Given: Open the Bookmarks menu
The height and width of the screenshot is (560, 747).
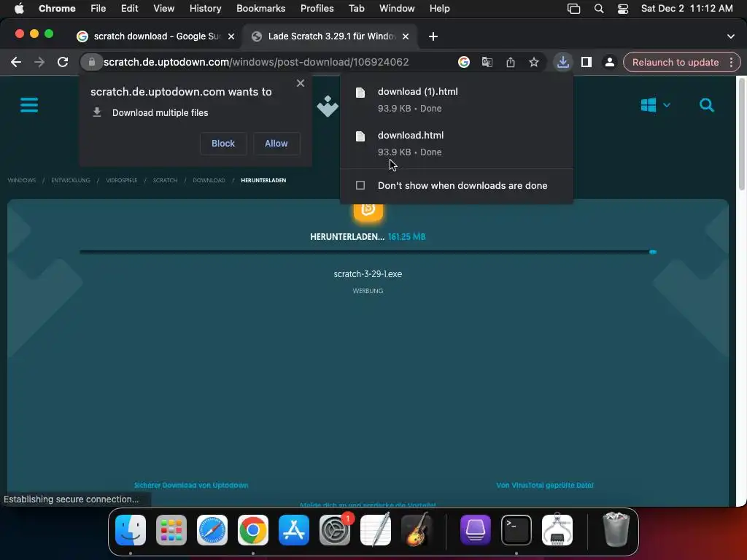Looking at the screenshot, I should [x=260, y=9].
